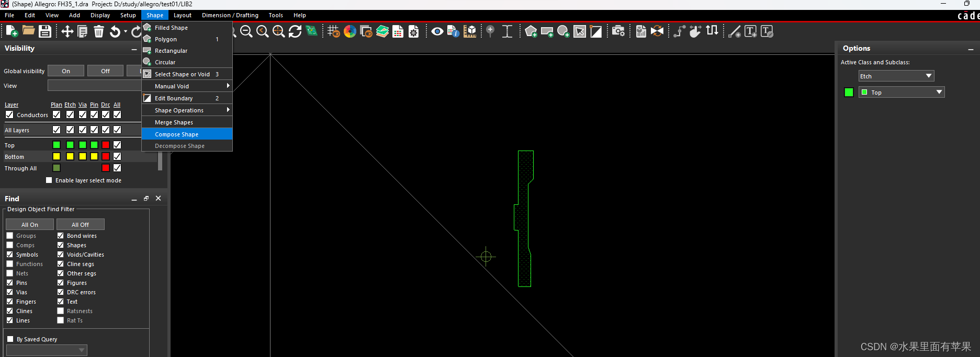Image resolution: width=980 pixels, height=357 pixels.
Task: Open the Etch active class dropdown
Action: (x=896, y=76)
